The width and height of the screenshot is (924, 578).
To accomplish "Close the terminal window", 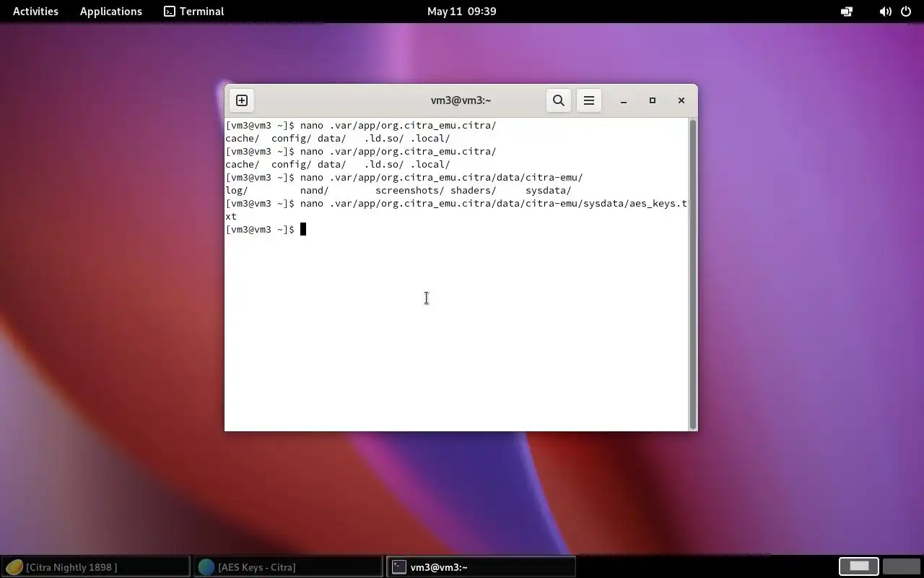I will 681,100.
